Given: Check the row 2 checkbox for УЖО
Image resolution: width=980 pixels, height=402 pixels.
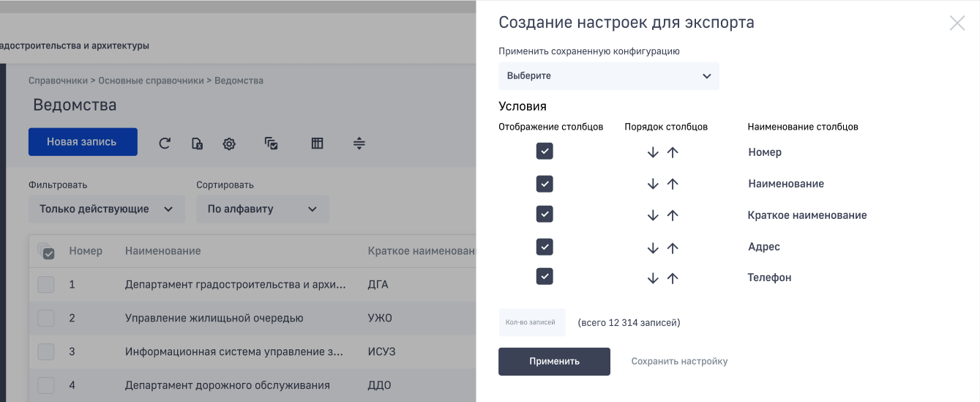Looking at the screenshot, I should 46,319.
